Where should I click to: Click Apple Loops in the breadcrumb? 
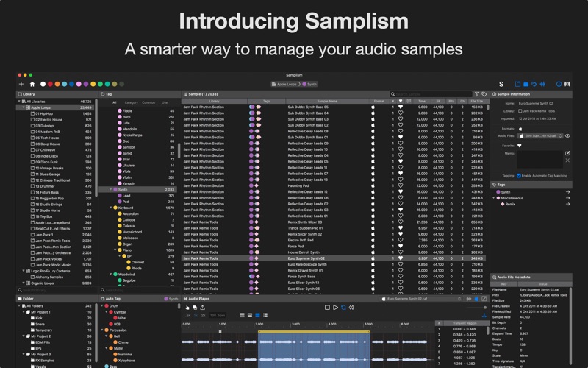284,84
